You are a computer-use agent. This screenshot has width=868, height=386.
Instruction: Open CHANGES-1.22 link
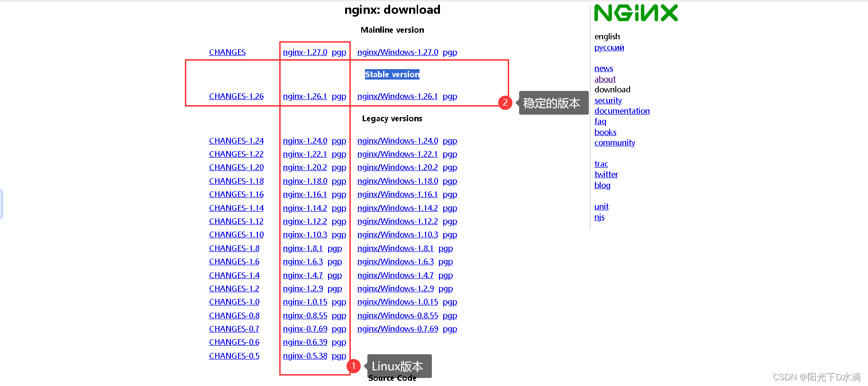click(x=236, y=154)
